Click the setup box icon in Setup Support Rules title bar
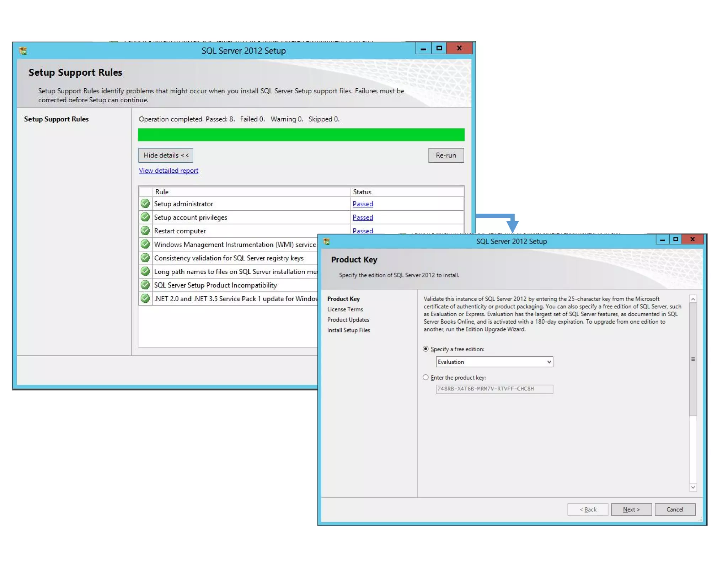The height and width of the screenshot is (562, 728). 23,51
